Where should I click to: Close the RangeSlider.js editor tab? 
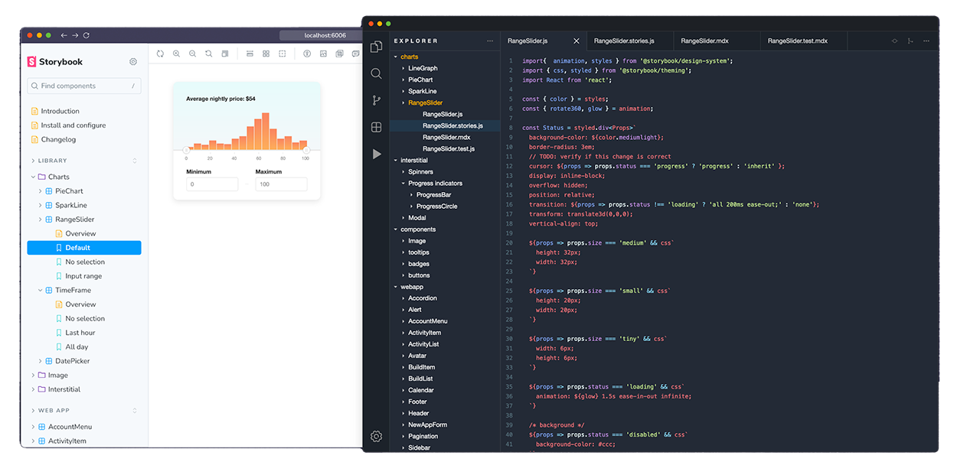pos(577,41)
